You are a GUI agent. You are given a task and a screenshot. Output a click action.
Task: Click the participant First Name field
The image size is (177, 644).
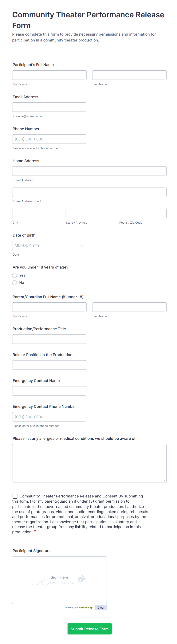click(x=49, y=75)
